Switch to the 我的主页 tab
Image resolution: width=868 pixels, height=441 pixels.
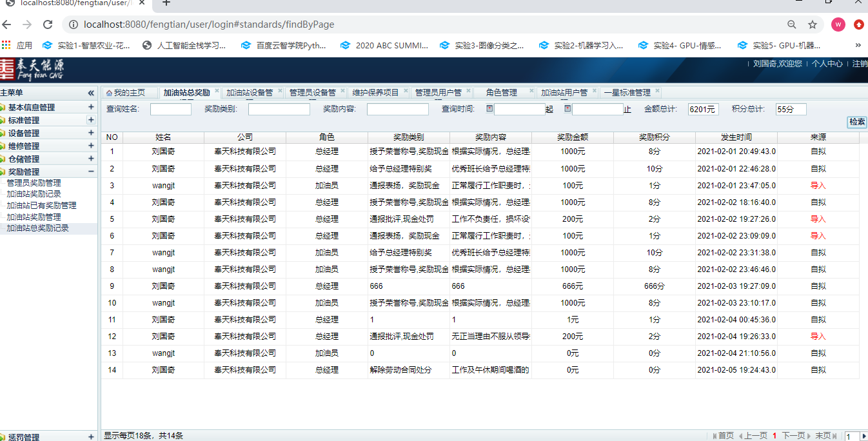coord(126,93)
